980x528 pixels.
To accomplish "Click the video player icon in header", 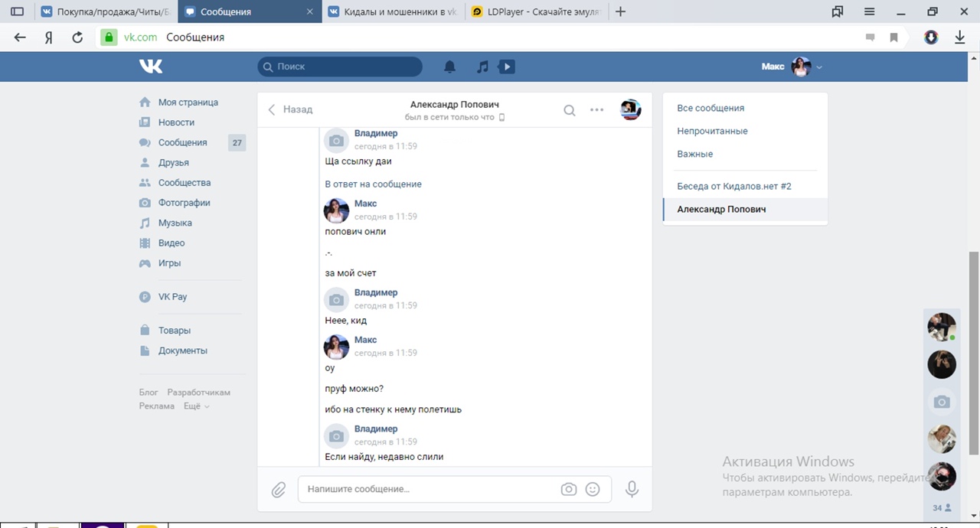I will coord(506,67).
